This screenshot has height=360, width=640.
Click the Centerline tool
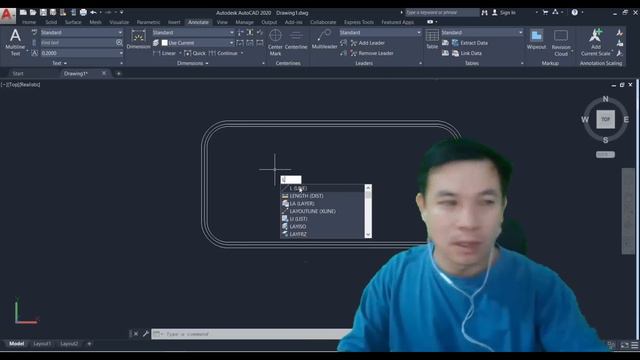296,40
